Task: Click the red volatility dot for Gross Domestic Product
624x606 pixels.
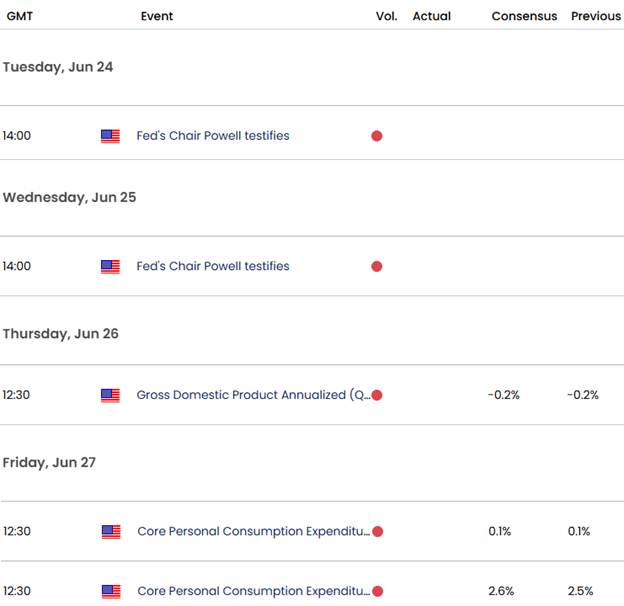Action: tap(377, 395)
